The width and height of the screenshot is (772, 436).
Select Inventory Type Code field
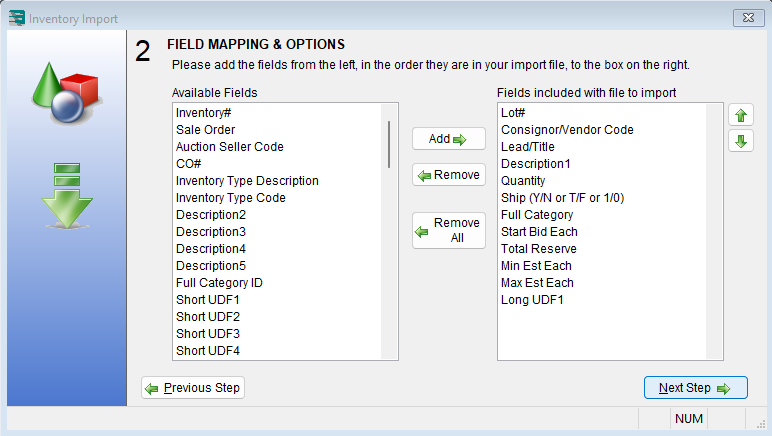(278, 198)
